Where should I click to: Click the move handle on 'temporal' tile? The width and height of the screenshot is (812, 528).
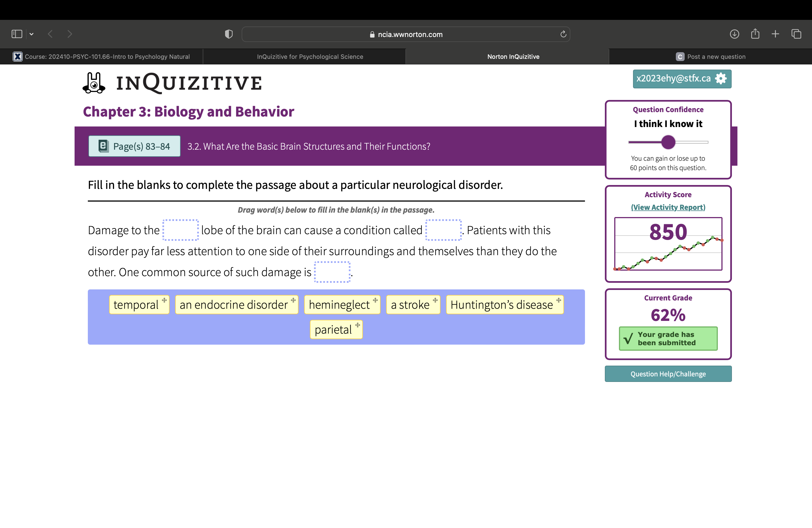click(164, 300)
